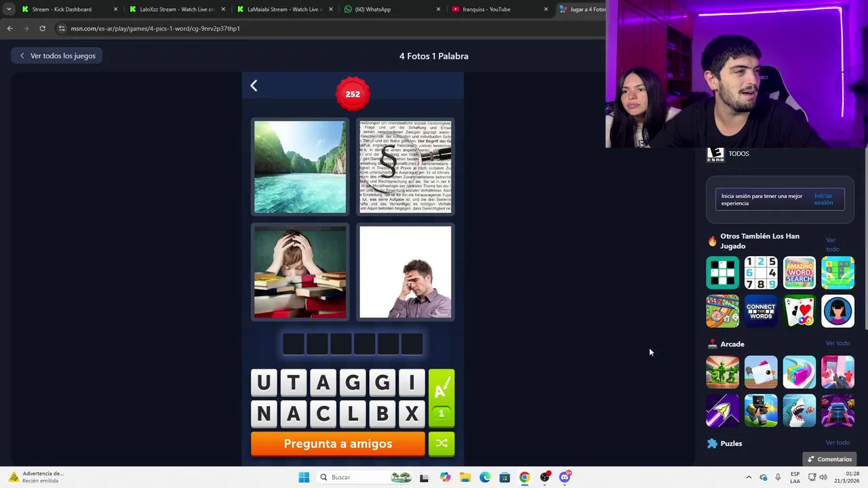The height and width of the screenshot is (488, 868).
Task: Open the green army men game icon
Action: pyautogui.click(x=722, y=372)
